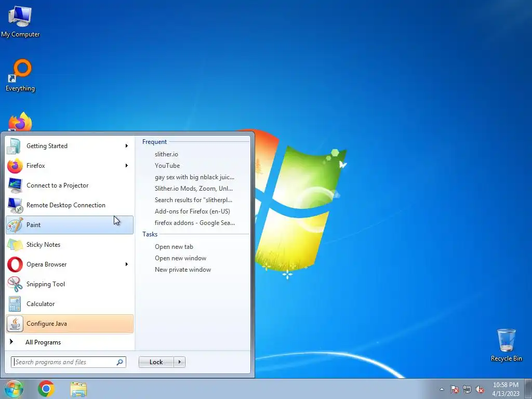Open Add-ons for Firefox (en-US)
Viewport: 532px width, 399px height.
point(192,211)
